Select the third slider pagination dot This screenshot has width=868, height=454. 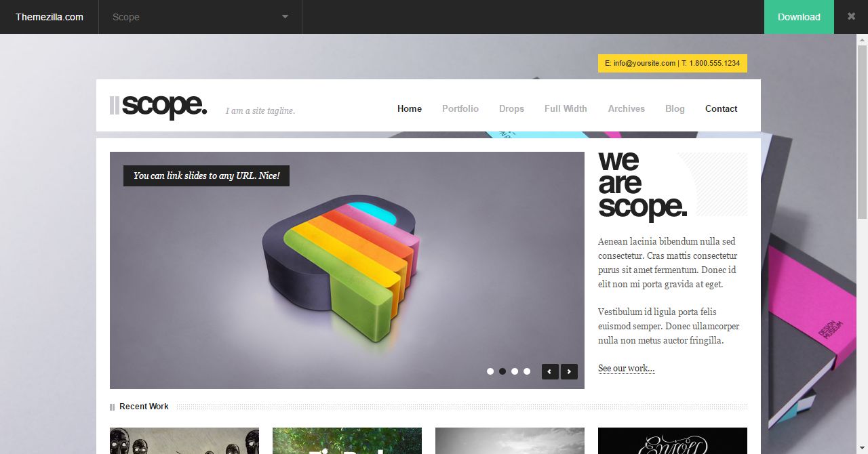(x=515, y=371)
